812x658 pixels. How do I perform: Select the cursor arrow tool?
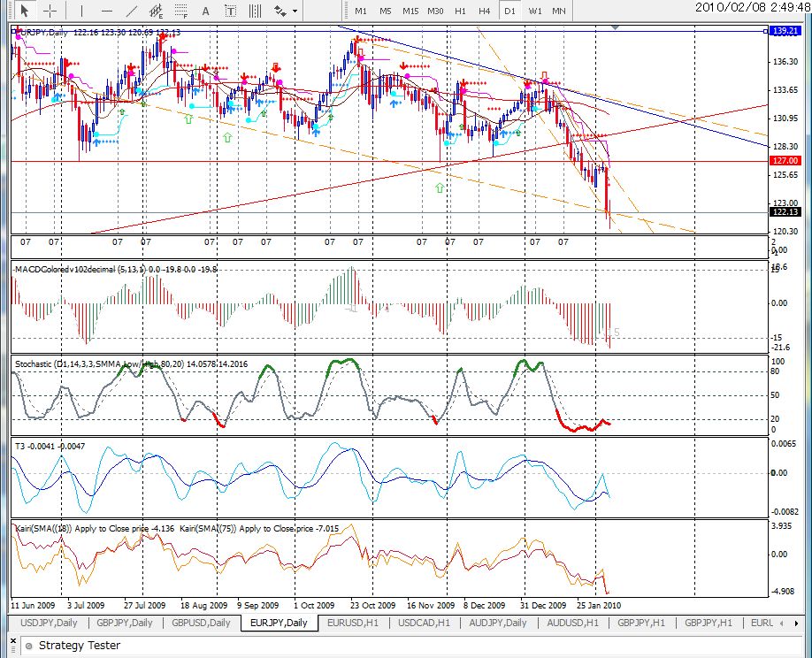click(23, 11)
